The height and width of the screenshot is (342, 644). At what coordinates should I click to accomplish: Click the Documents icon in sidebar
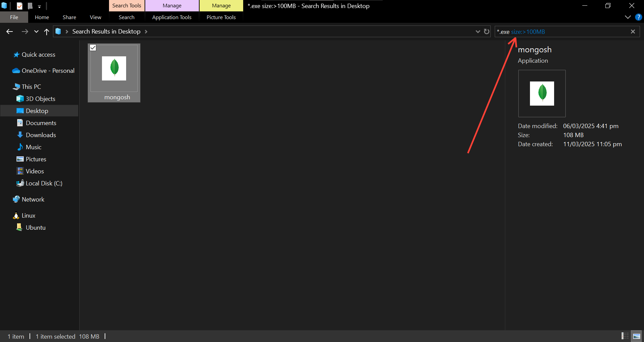(20, 123)
